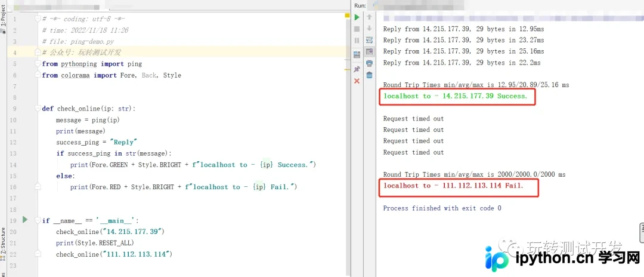Collapse the comment block fold at line 1

[38, 19]
